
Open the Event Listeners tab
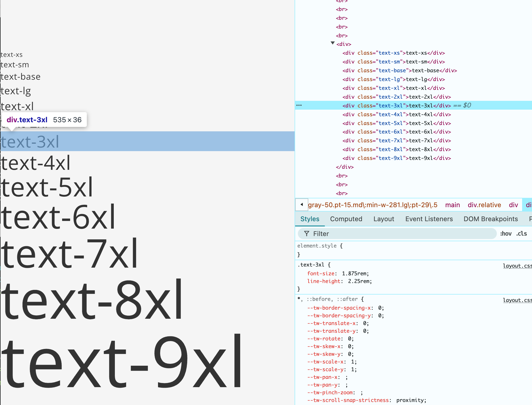(429, 219)
